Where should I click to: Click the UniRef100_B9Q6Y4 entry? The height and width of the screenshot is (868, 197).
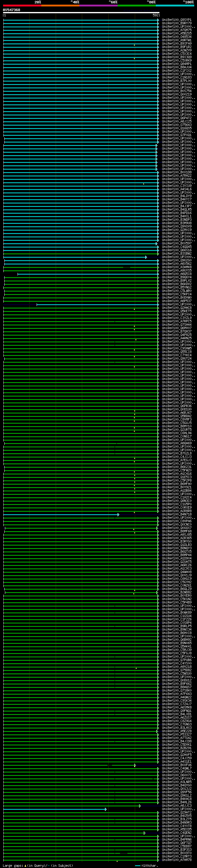[x=176, y=277]
